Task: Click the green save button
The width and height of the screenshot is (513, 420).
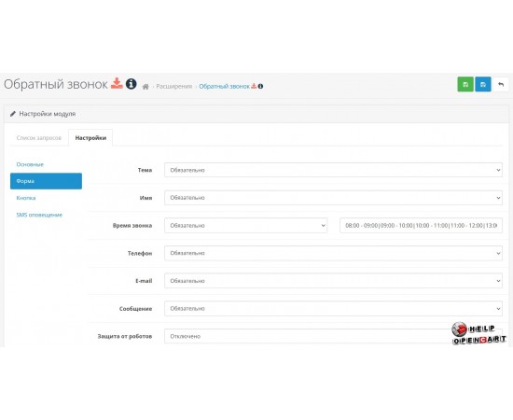Action: (x=465, y=84)
